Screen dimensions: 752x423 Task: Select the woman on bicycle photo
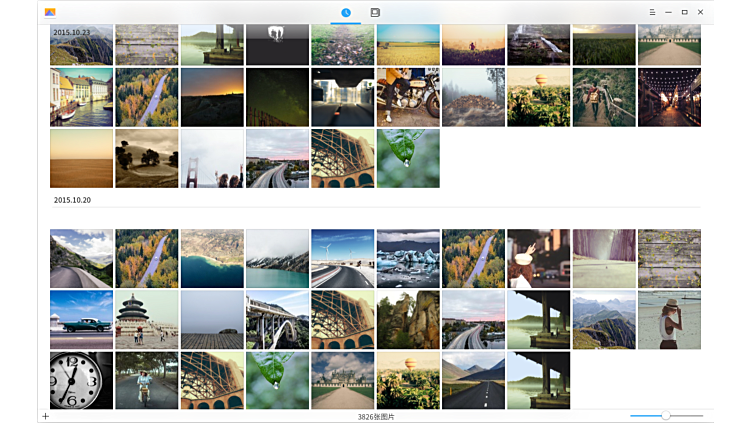click(x=147, y=380)
